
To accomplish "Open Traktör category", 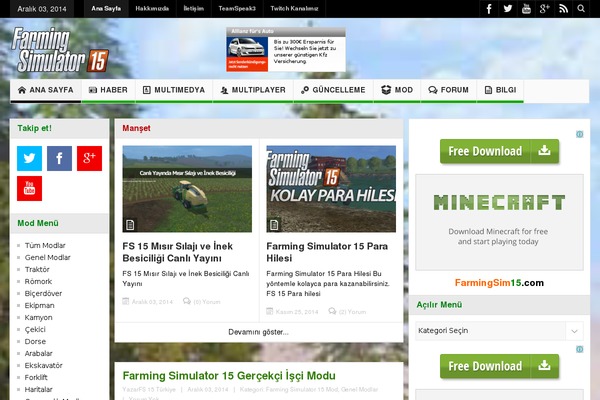I will 37,269.
